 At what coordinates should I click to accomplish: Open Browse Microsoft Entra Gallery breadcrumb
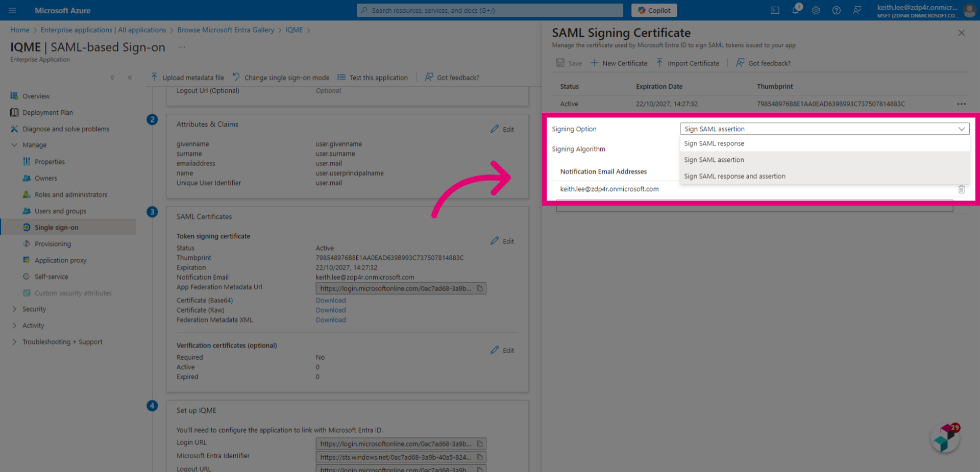(x=226, y=30)
